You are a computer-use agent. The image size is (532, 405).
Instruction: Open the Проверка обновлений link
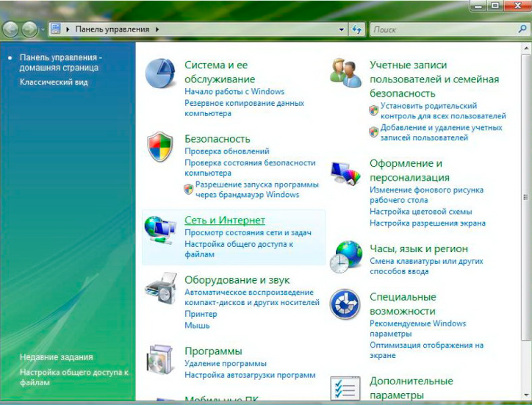pyautogui.click(x=226, y=151)
